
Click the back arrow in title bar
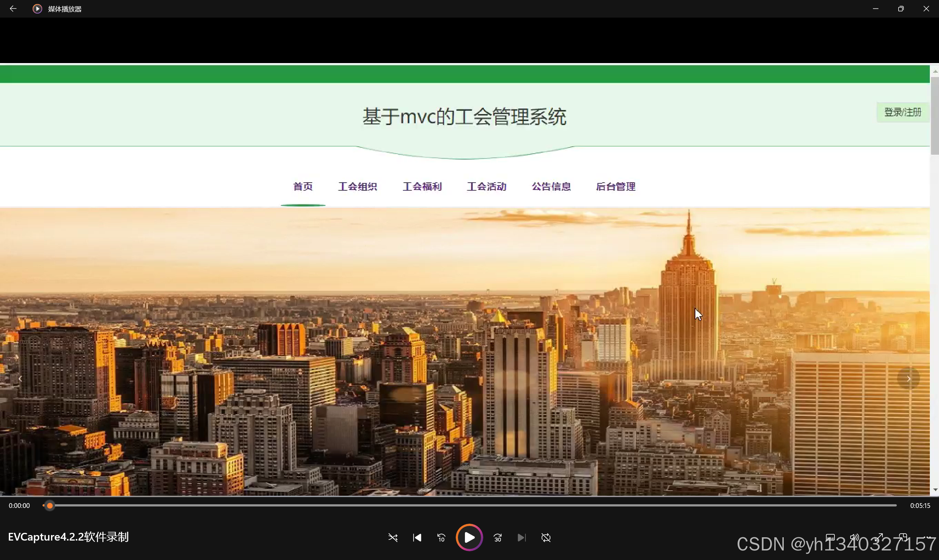point(13,9)
